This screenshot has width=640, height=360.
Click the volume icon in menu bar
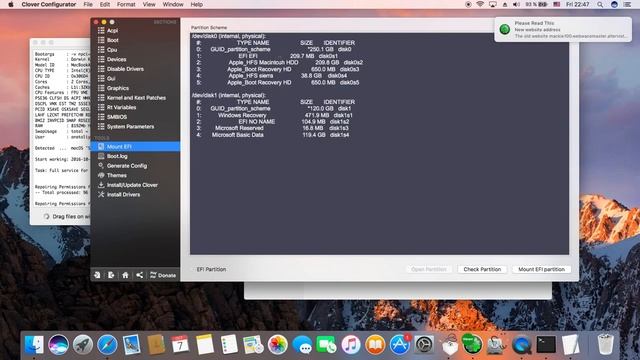516,4
